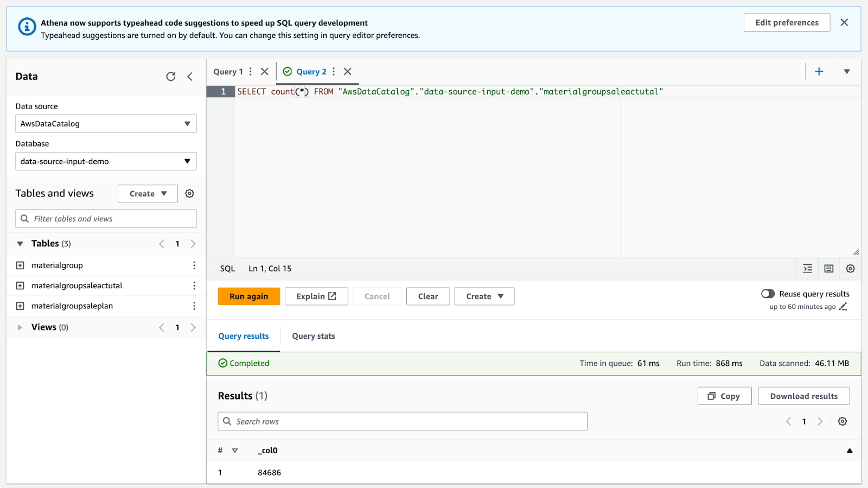Open the Create dropdown in Tables and views

148,194
